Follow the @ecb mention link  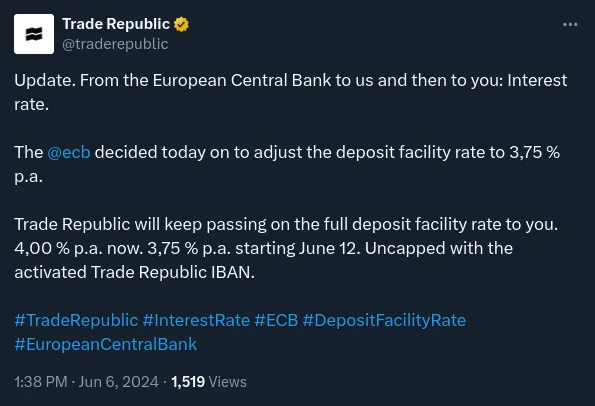69,152
